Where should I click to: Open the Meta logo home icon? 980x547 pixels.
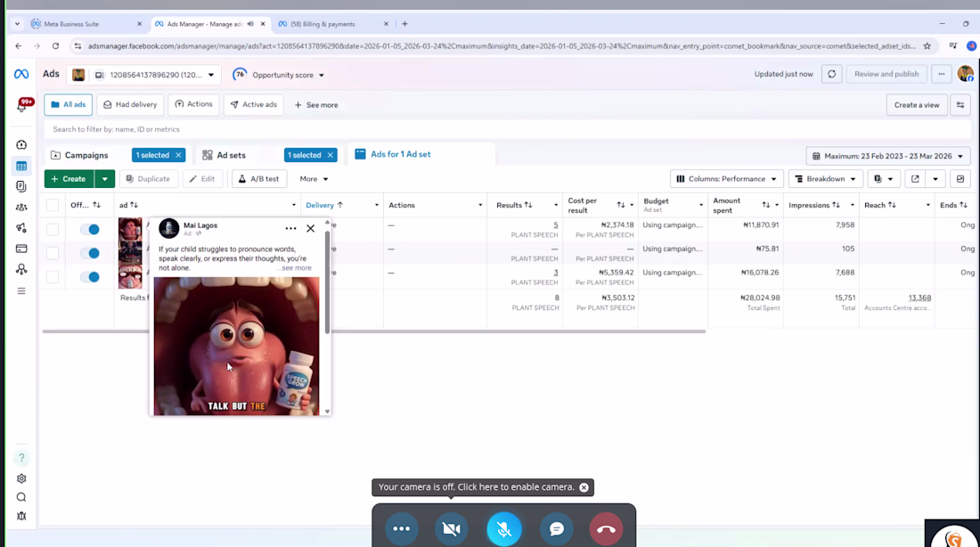pyautogui.click(x=21, y=75)
